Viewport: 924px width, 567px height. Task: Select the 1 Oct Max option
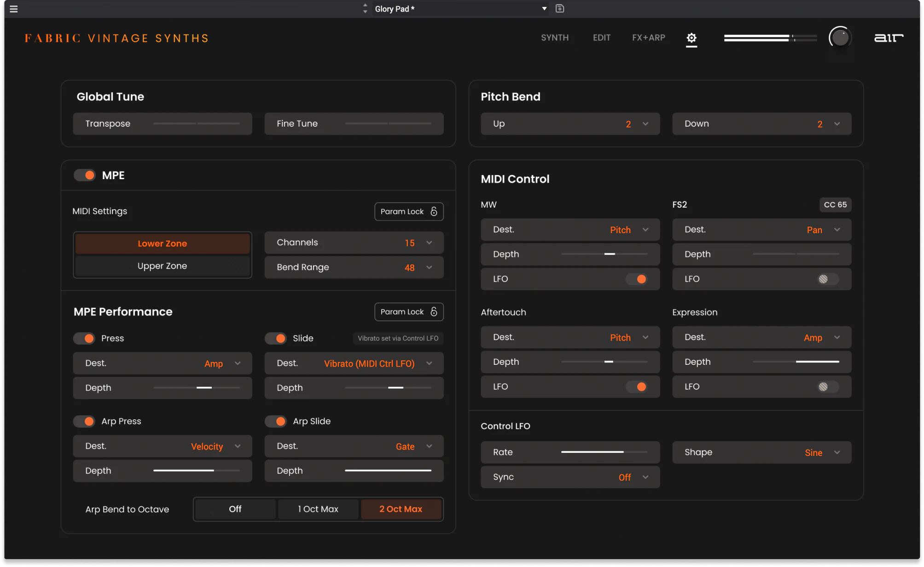(318, 509)
